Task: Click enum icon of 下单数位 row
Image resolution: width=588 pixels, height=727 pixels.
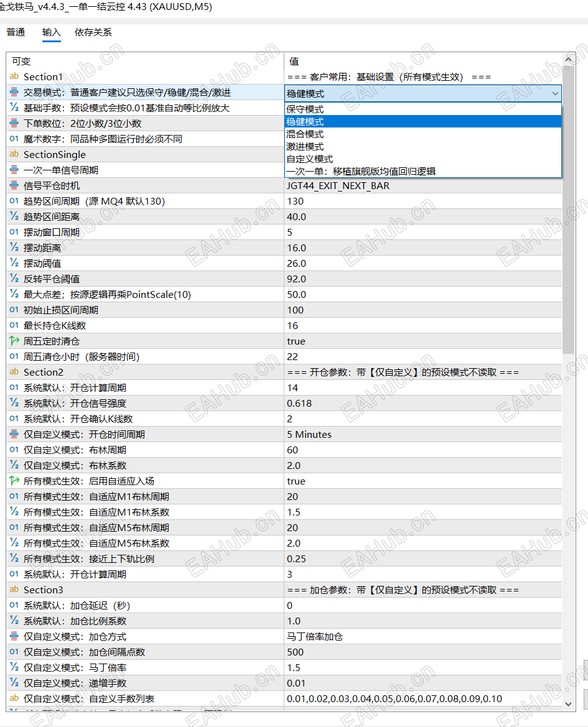Action: click(x=14, y=123)
